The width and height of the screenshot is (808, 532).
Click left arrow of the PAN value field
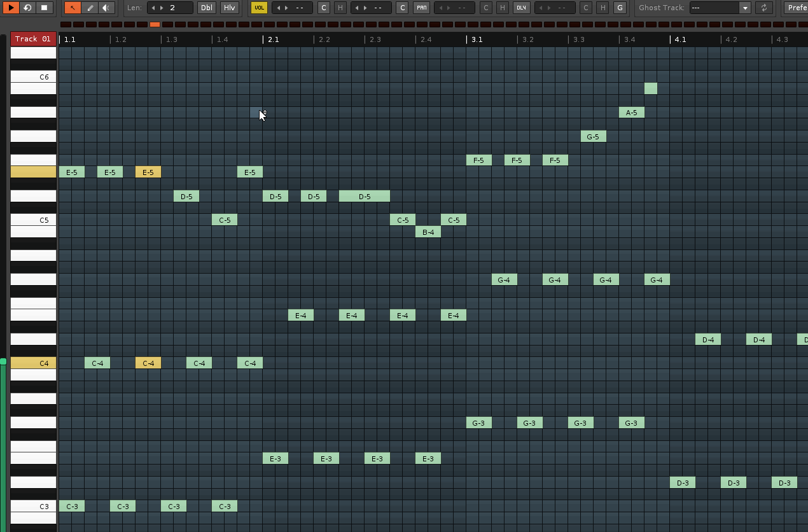point(440,8)
